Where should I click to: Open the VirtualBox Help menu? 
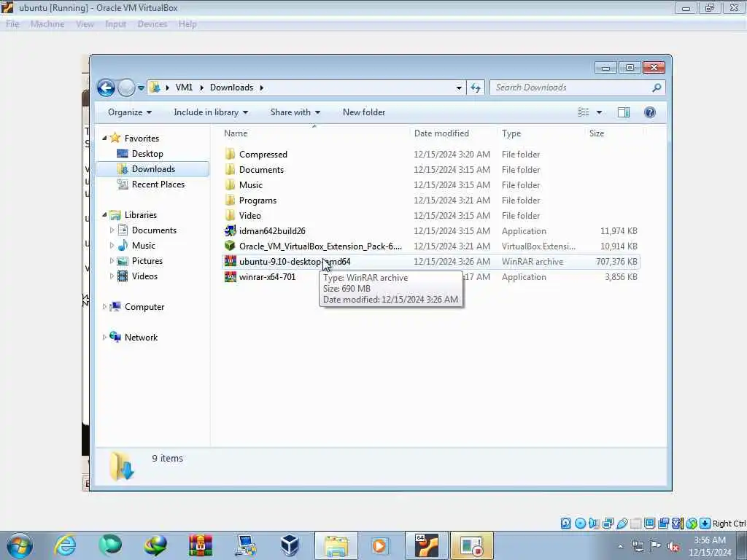187,24
